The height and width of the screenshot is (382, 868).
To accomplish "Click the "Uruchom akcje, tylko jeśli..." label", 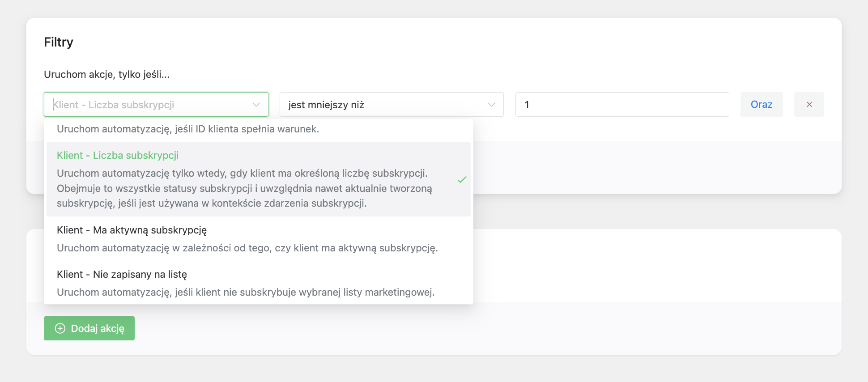I will pyautogui.click(x=106, y=74).
